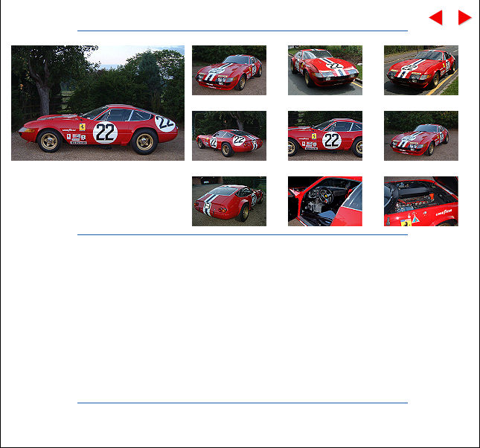Screen dimensions: 480x448
Task: Click the red left arrow for previous page
Action: pos(436,17)
